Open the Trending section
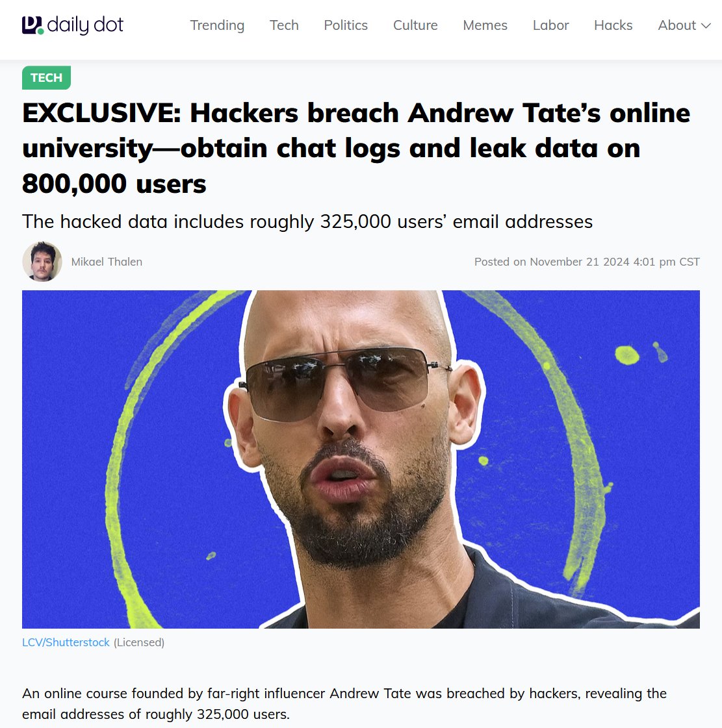 217,25
